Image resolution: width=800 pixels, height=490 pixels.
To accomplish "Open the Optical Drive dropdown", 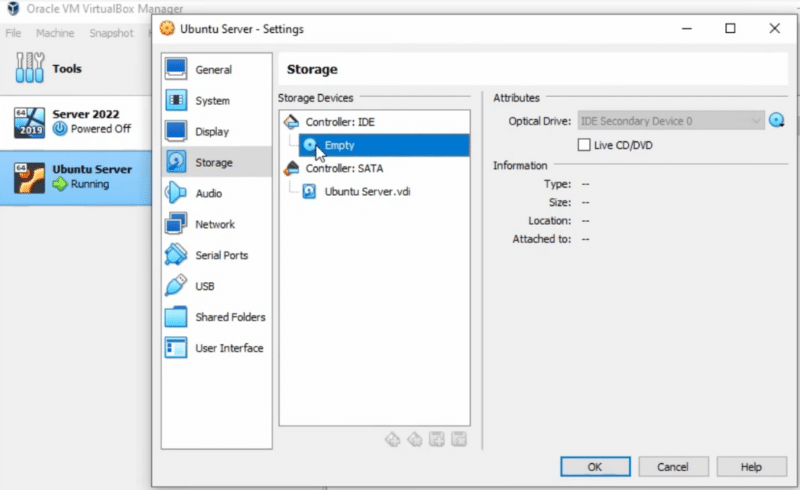I will tap(670, 122).
